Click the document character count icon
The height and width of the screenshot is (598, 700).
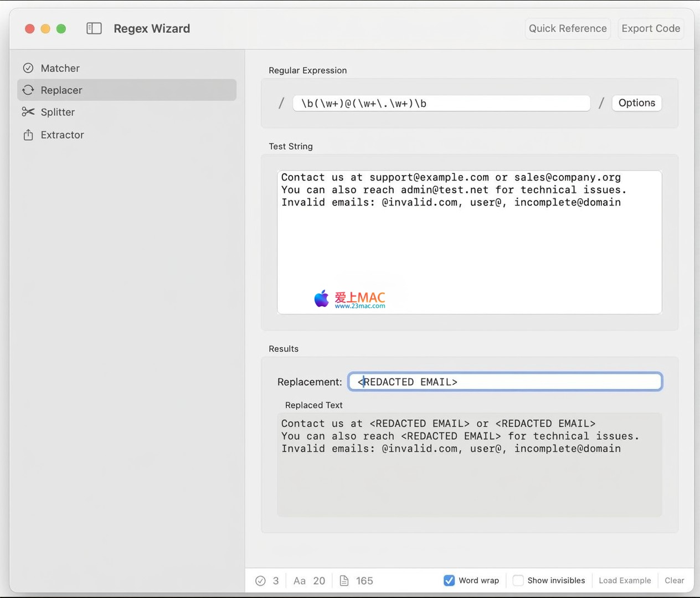(x=344, y=580)
